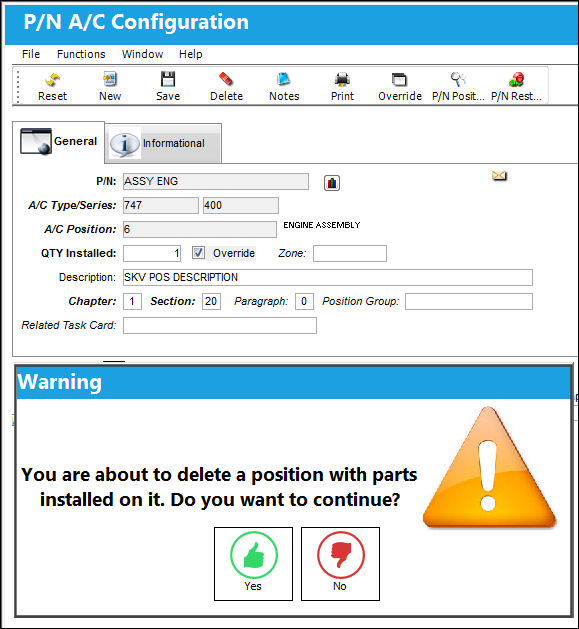Click the Position Group field

[x=469, y=301]
